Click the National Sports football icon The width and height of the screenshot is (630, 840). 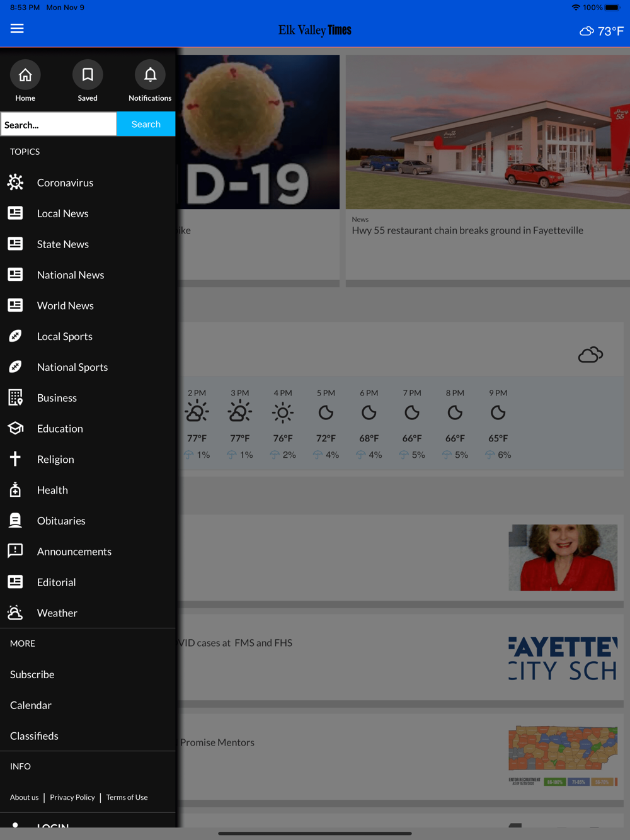[15, 366]
